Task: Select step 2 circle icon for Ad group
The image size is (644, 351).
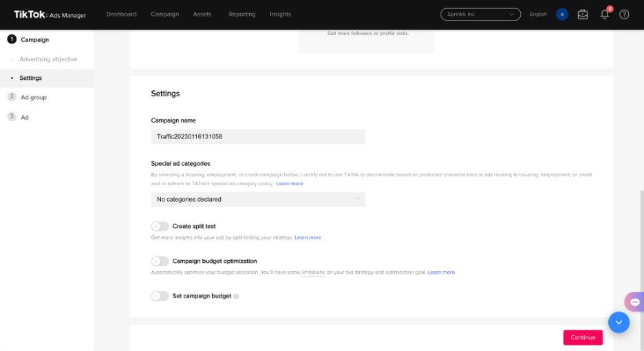Action: [x=12, y=96]
